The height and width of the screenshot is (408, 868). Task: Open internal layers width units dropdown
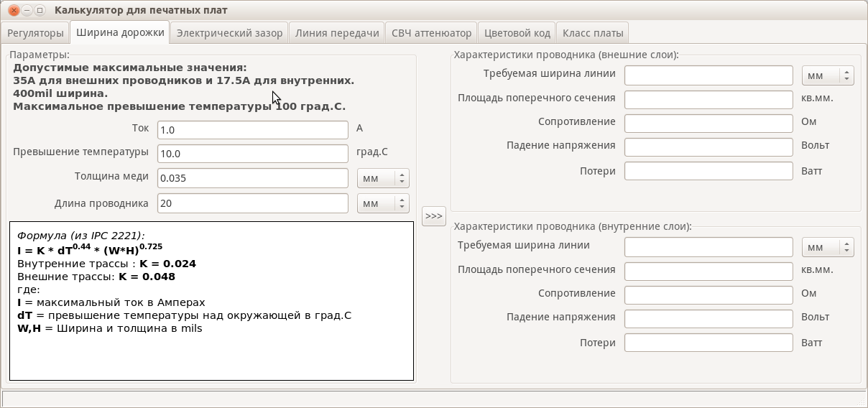(828, 247)
